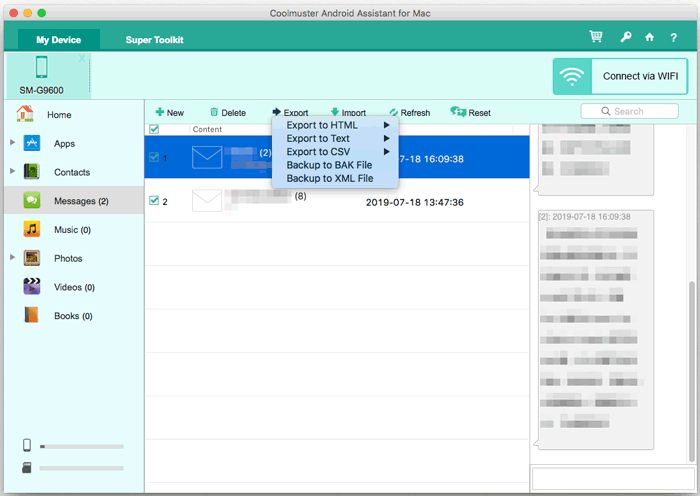Open the help question mark icon
Image resolution: width=700 pixels, height=496 pixels.
(673, 38)
